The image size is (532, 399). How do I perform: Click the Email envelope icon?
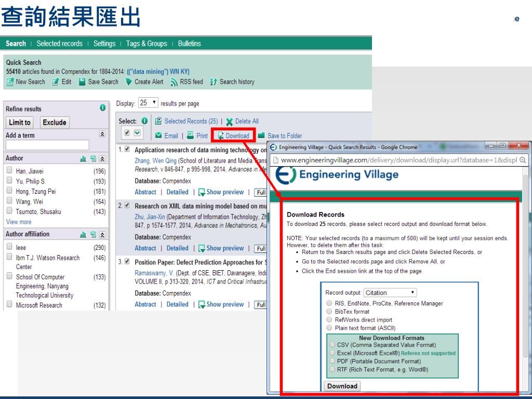click(x=158, y=136)
